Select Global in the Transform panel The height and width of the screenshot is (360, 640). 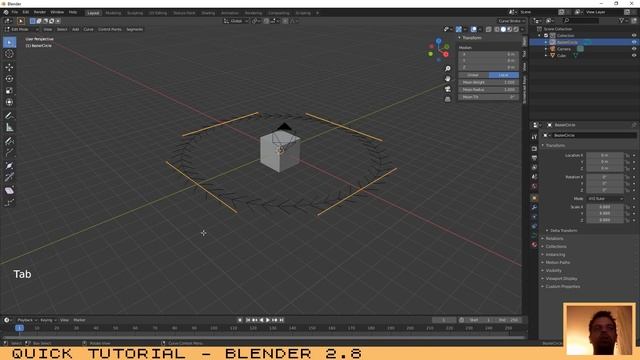473,75
